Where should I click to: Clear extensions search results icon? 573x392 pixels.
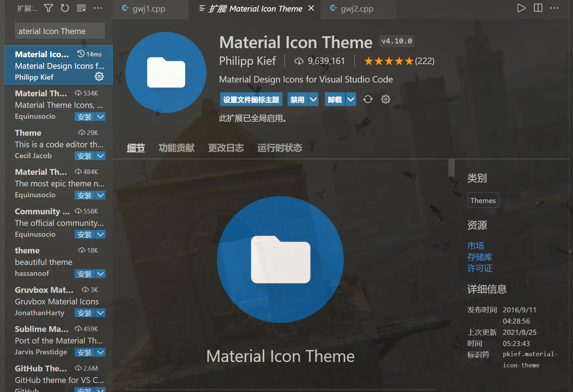click(x=81, y=8)
